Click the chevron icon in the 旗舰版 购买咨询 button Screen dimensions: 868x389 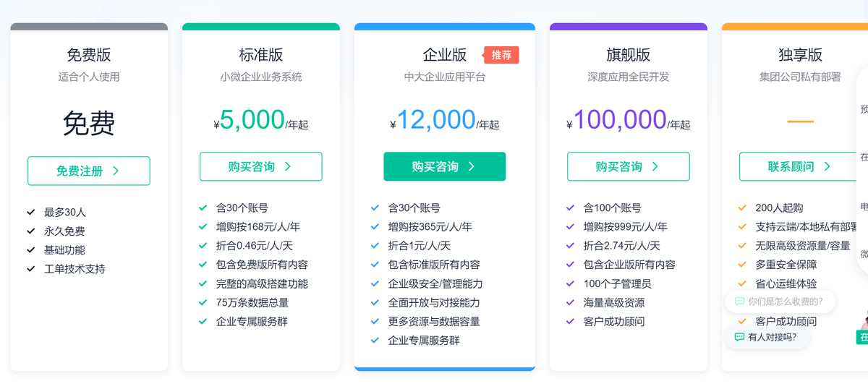coord(655,166)
